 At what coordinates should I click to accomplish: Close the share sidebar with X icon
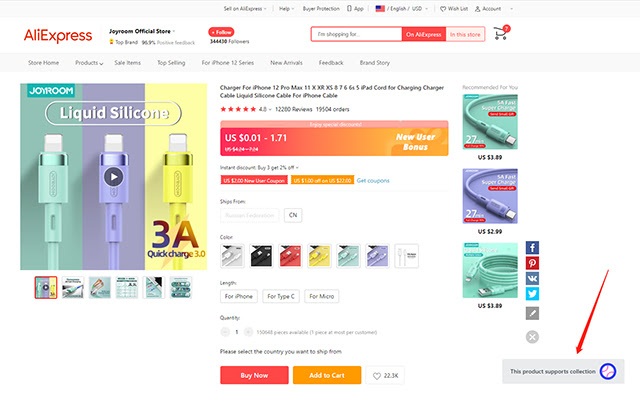tap(532, 337)
